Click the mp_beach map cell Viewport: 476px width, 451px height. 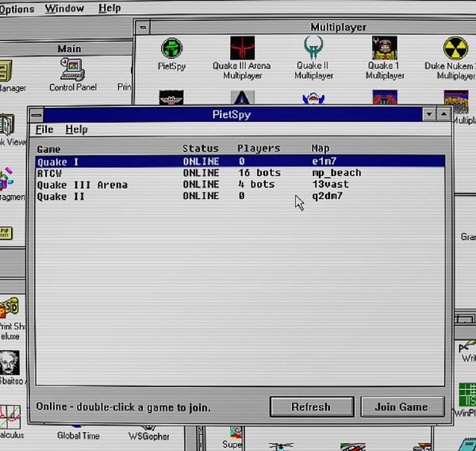tap(336, 173)
